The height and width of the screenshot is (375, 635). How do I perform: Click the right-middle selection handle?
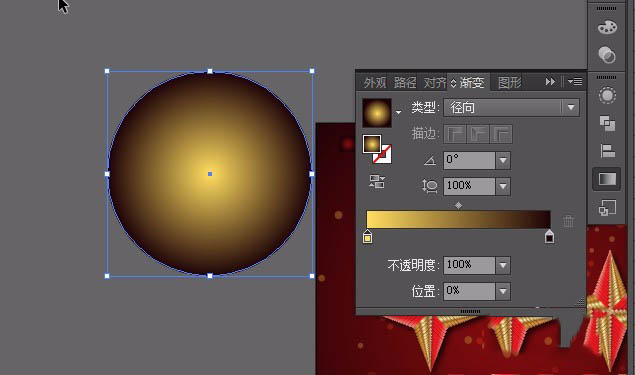(x=312, y=174)
